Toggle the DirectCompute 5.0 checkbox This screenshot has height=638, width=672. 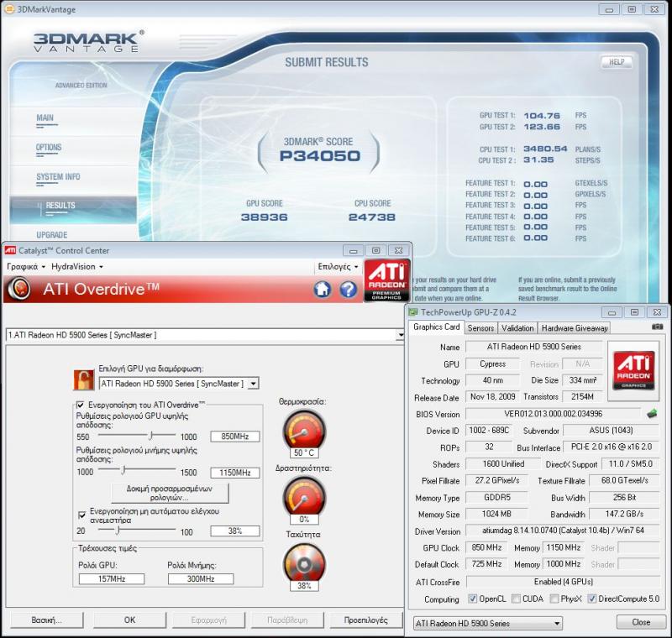tap(591, 599)
